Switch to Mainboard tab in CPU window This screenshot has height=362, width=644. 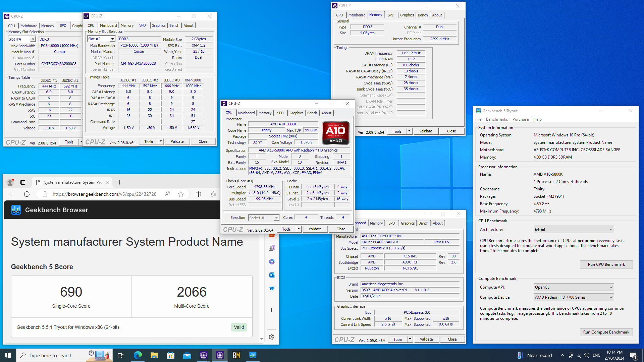click(x=246, y=113)
